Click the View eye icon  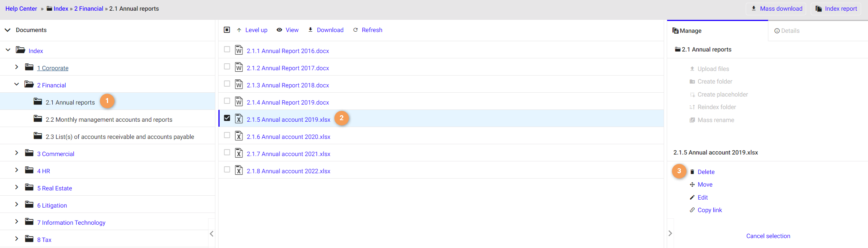(280, 30)
